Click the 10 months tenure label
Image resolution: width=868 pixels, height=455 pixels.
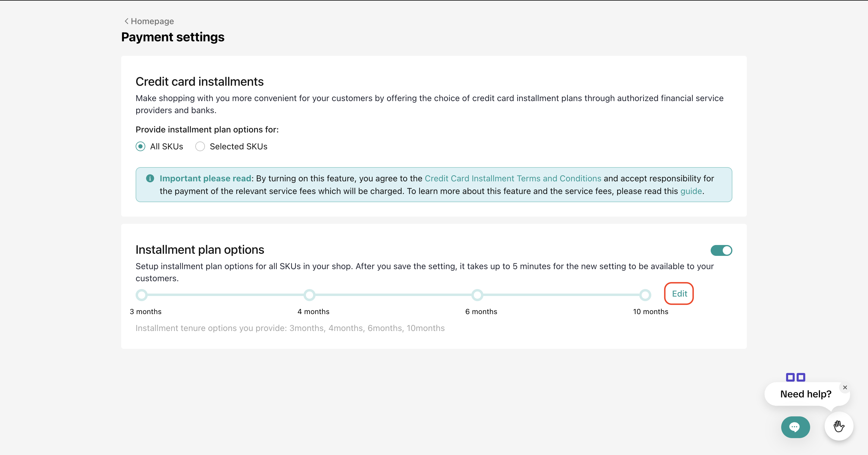click(650, 312)
